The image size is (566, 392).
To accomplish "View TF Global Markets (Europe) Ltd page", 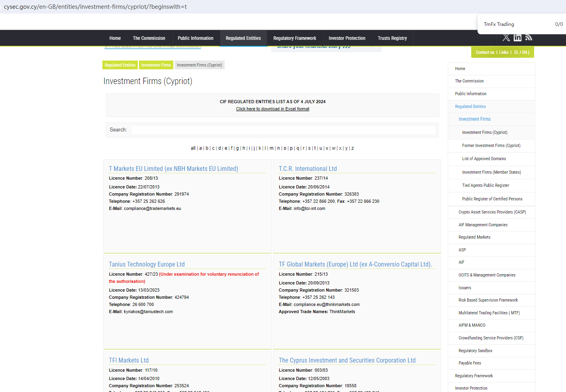I will [x=355, y=265].
